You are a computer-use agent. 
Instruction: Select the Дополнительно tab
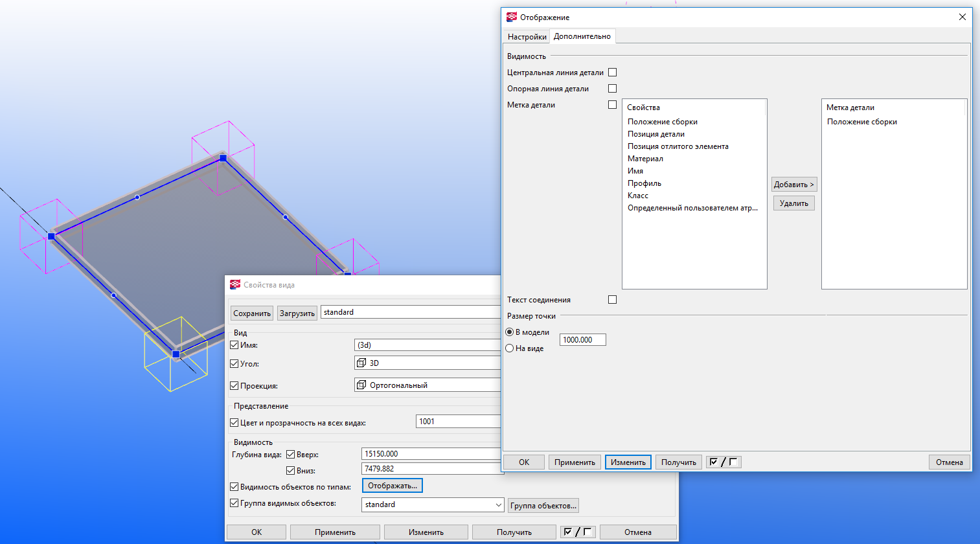582,36
